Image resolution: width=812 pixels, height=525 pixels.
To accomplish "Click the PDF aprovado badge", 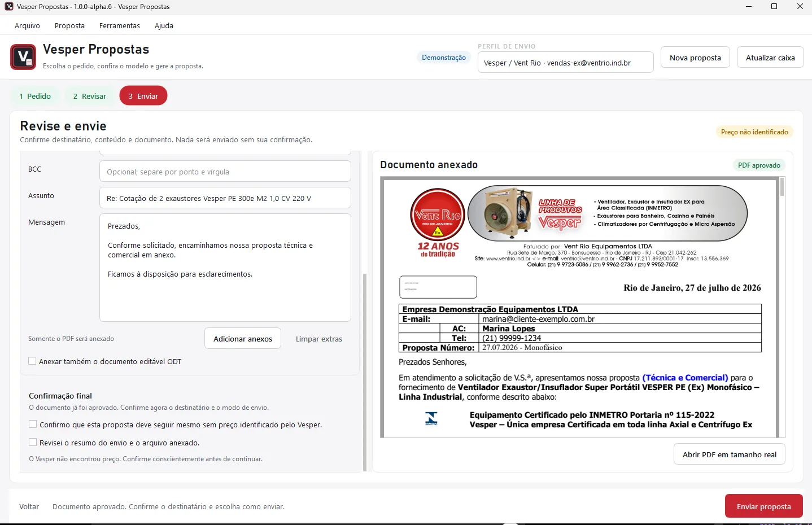I will point(759,165).
